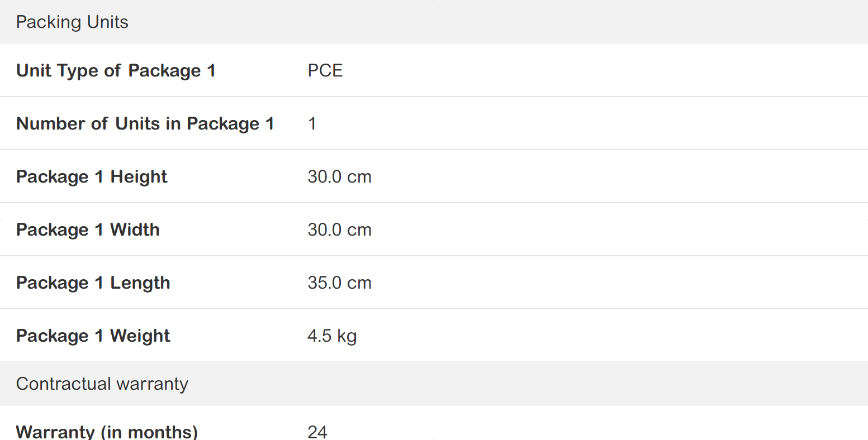868x440 pixels.
Task: Select the Weight value 4.5 kg
Action: [x=332, y=336]
